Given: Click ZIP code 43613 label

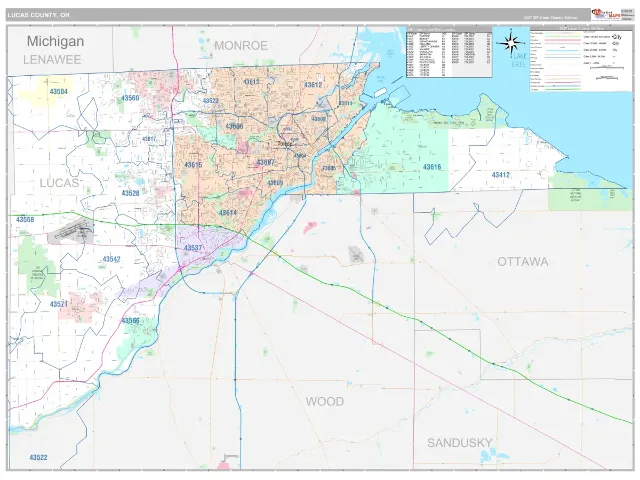Looking at the screenshot, I should (252, 82).
